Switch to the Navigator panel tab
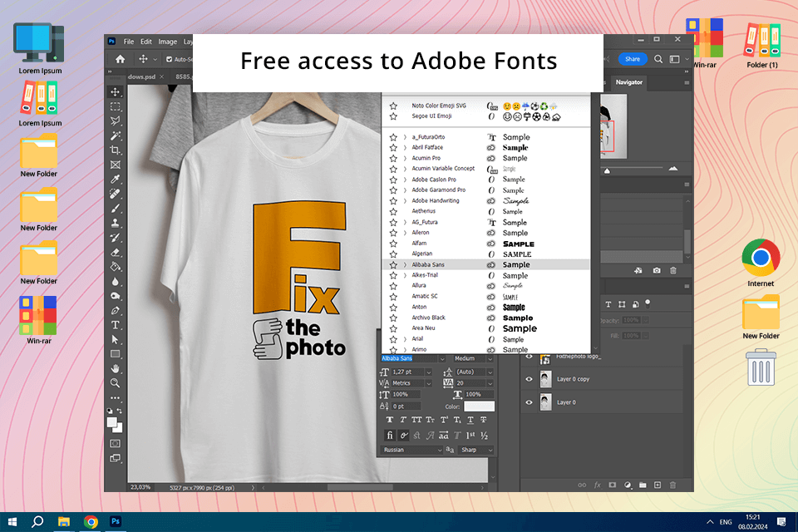Image resolution: width=798 pixels, height=532 pixels. [x=628, y=82]
